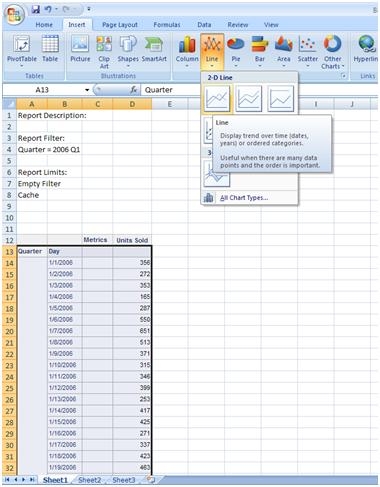The height and width of the screenshot is (487, 380).
Task: Click the Units Sold header cell
Action: point(132,240)
